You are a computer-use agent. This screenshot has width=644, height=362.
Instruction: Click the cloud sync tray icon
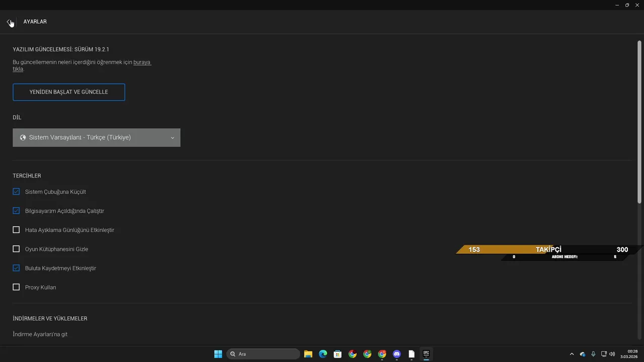[583, 354]
